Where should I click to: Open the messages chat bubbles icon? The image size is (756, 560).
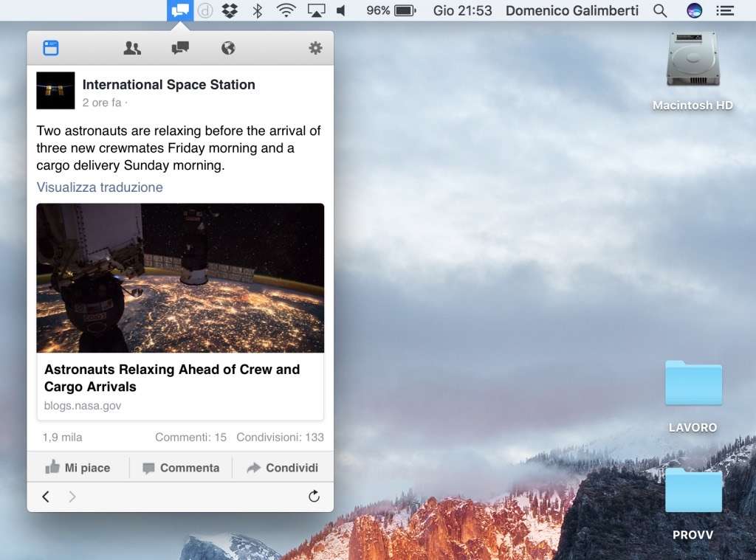point(180,49)
